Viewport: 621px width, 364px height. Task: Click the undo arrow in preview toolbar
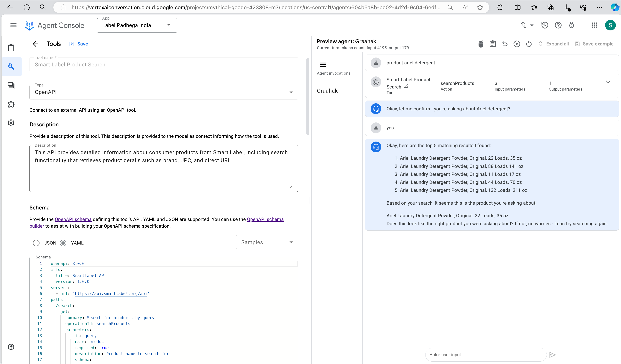coord(505,44)
